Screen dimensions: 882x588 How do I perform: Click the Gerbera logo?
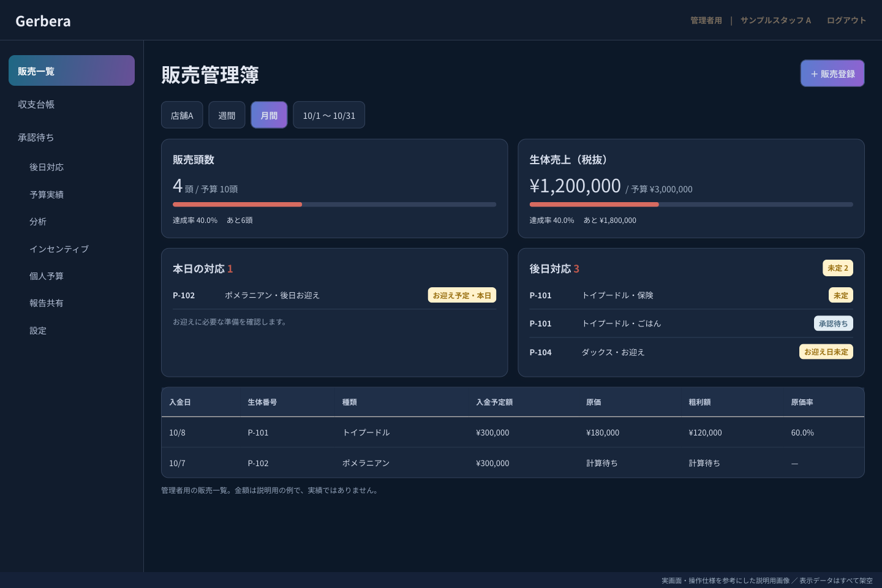click(x=43, y=21)
